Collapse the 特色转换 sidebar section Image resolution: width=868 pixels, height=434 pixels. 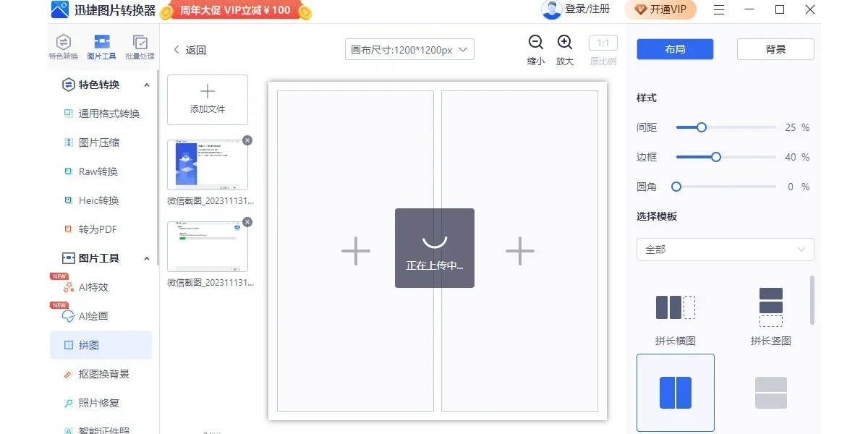pos(147,85)
